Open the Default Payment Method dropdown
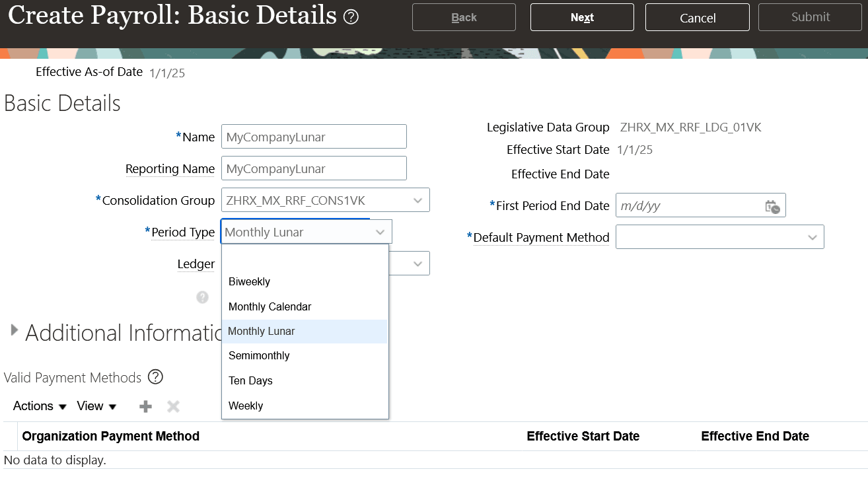The image size is (868, 496). 812,236
